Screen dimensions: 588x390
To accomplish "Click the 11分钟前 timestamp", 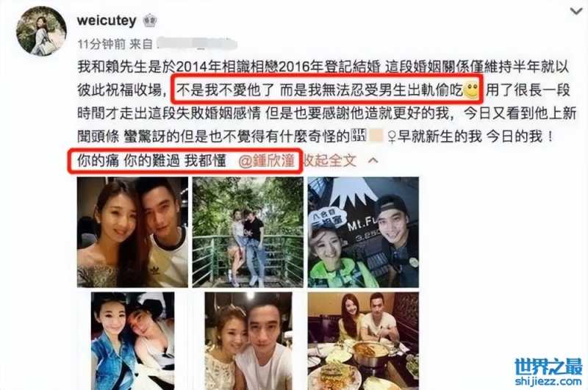I will 101,44.
